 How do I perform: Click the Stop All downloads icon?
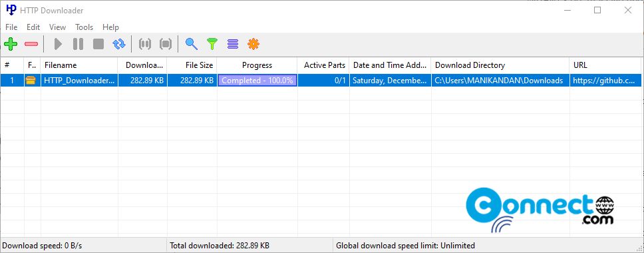(166, 44)
